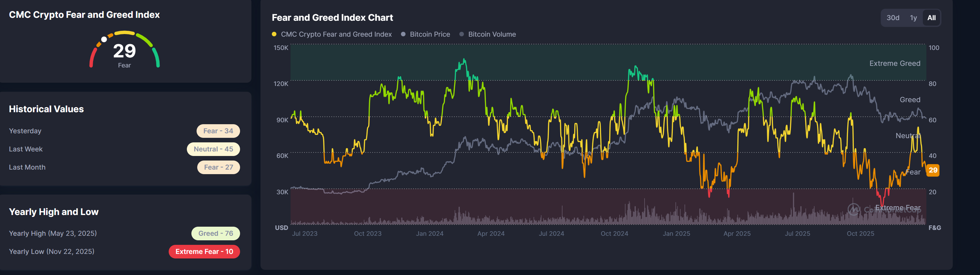
Task: Click the Fear - 27 last month badge
Action: (x=218, y=167)
